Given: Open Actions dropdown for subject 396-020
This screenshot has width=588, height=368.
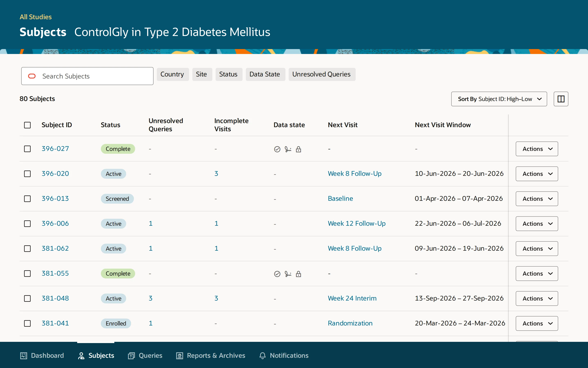Looking at the screenshot, I should pos(537,174).
